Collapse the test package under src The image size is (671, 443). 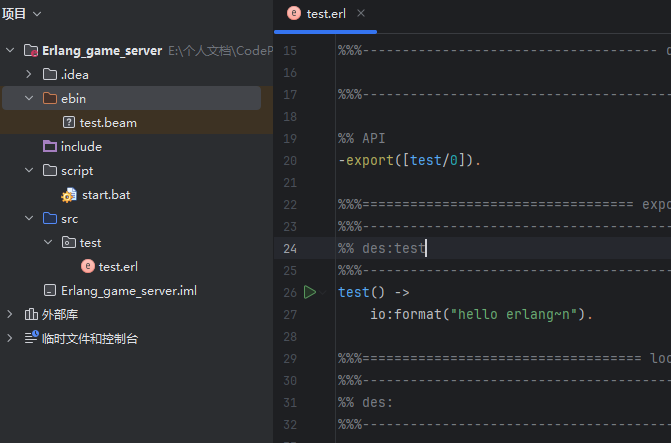click(x=48, y=242)
